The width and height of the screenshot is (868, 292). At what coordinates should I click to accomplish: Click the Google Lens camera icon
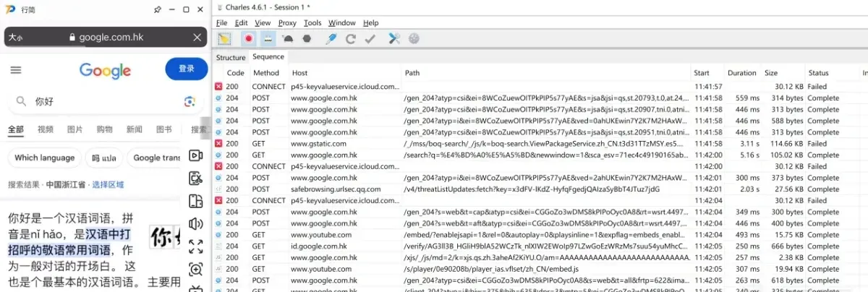click(190, 102)
